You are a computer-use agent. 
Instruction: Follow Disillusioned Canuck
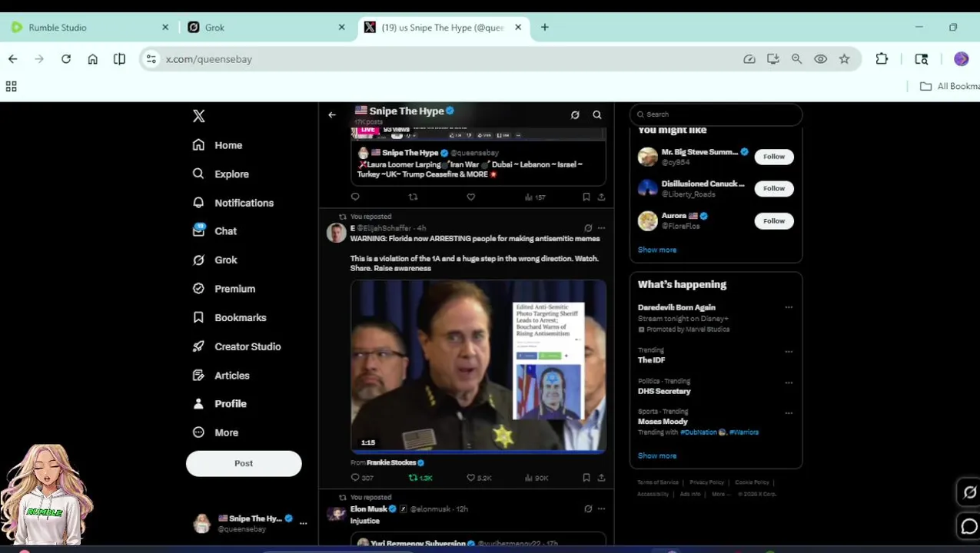coord(774,189)
